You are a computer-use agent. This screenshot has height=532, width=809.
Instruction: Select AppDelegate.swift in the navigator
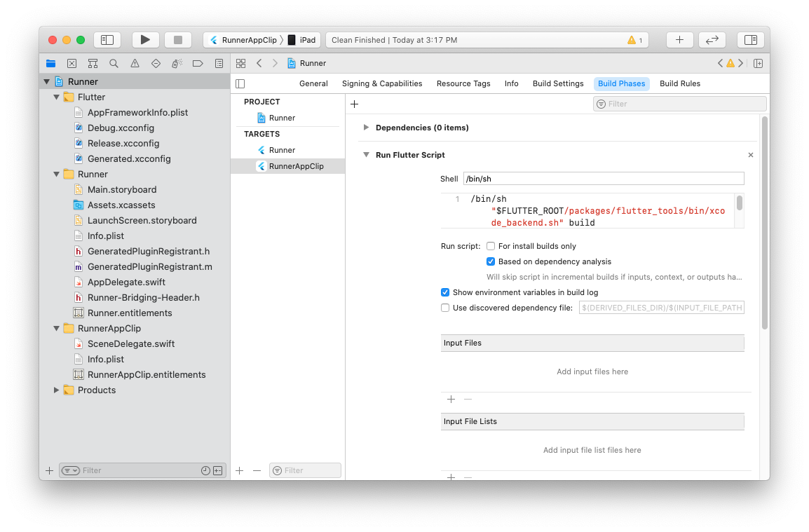pos(126,282)
